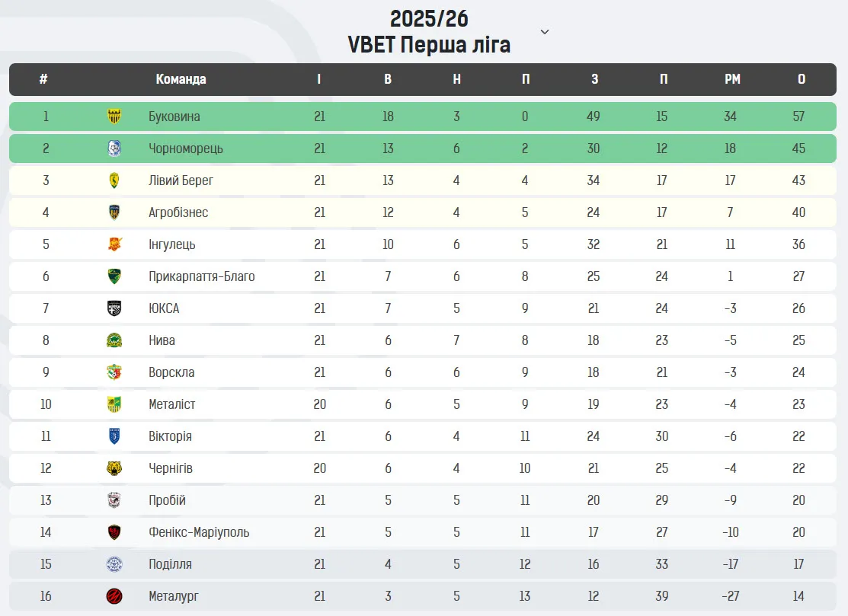Click the О points column header

[x=802, y=79]
